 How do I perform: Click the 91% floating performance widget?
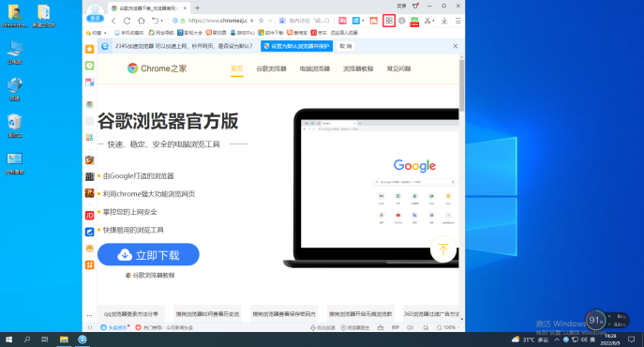coord(595,320)
